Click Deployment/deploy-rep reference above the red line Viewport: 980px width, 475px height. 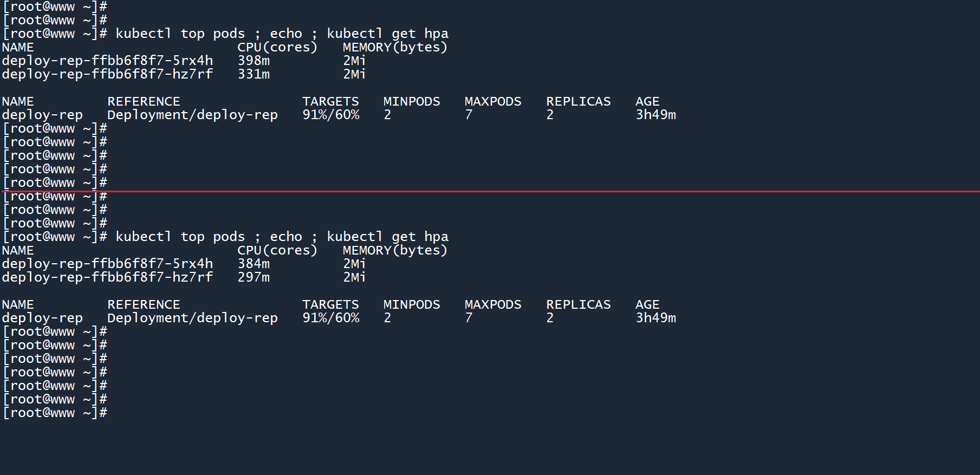click(x=192, y=115)
